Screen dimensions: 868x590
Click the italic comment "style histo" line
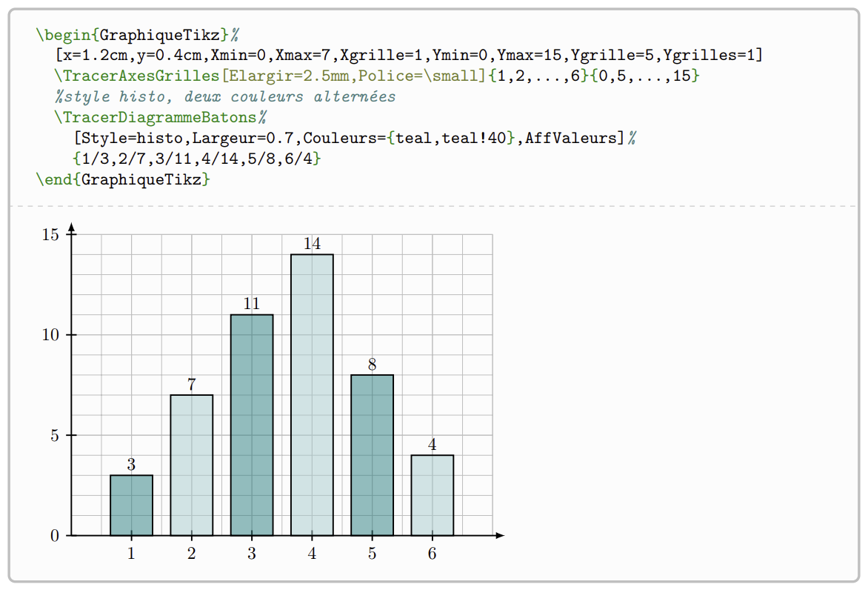coord(225,96)
